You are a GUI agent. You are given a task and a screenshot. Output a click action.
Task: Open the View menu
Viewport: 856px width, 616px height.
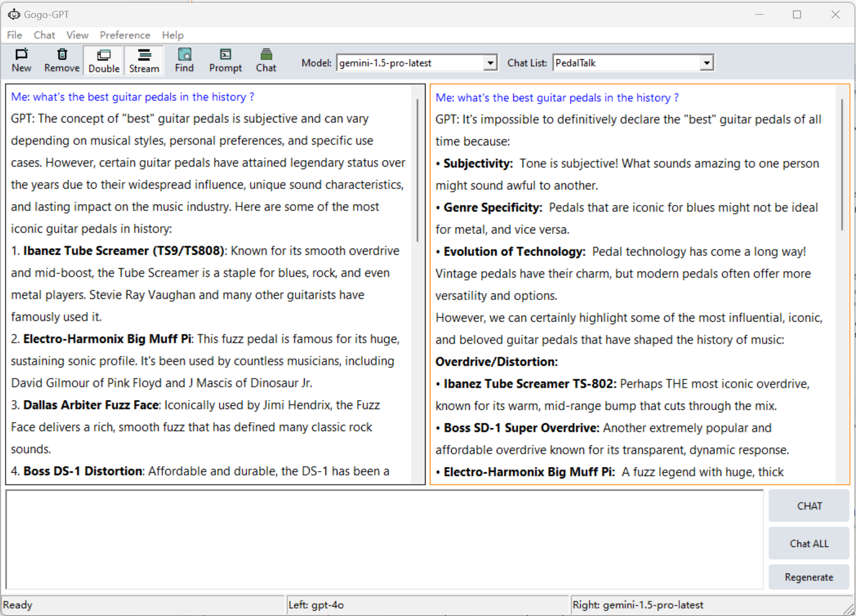[x=77, y=35]
